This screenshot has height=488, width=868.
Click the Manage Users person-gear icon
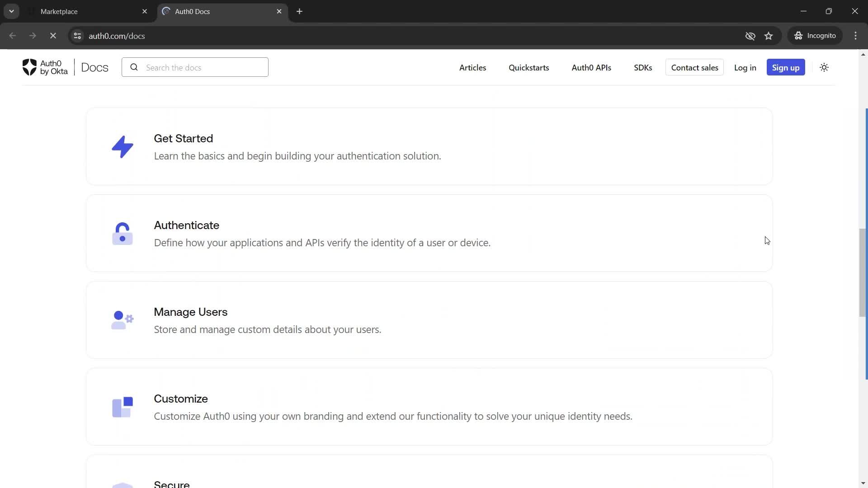pyautogui.click(x=123, y=320)
